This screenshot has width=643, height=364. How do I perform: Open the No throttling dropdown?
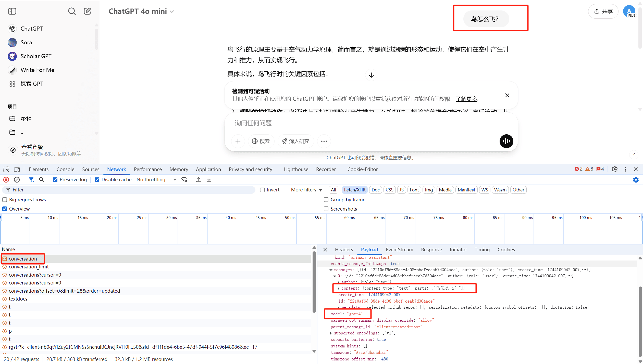tap(156, 180)
